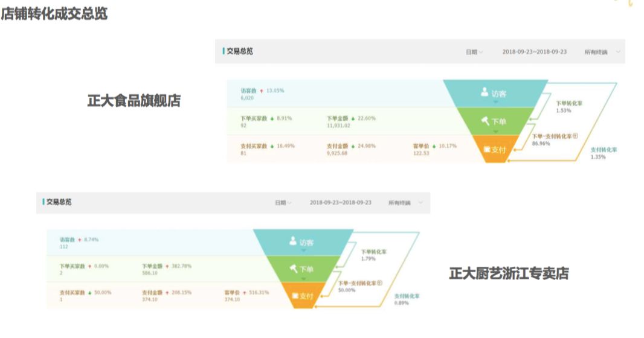Click the green down arrow beside 16.49%
644x338 pixels.
click(x=272, y=146)
